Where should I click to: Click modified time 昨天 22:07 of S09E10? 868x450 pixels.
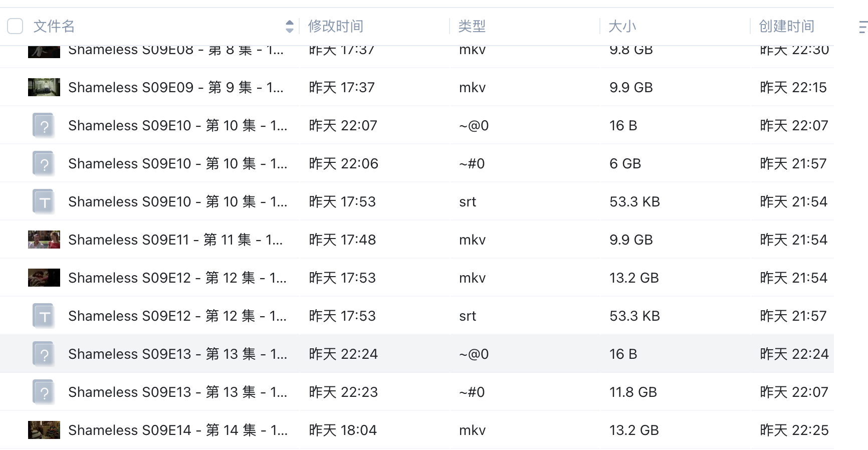343,125
